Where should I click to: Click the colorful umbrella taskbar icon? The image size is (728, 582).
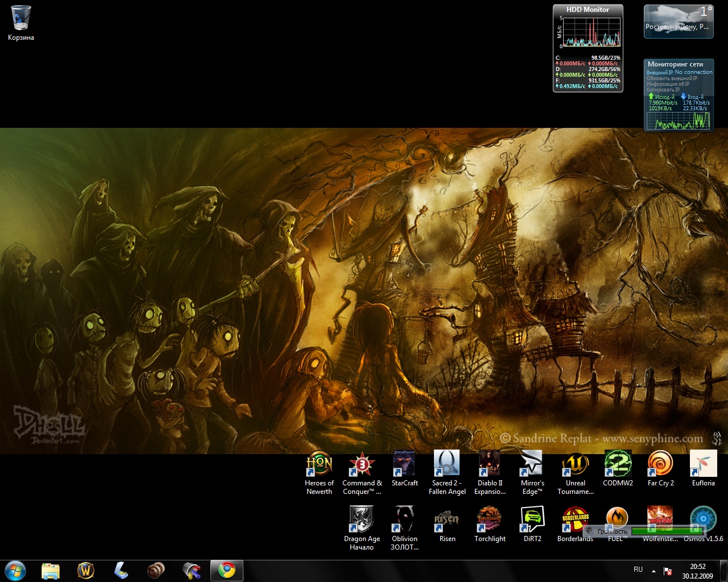[192, 570]
